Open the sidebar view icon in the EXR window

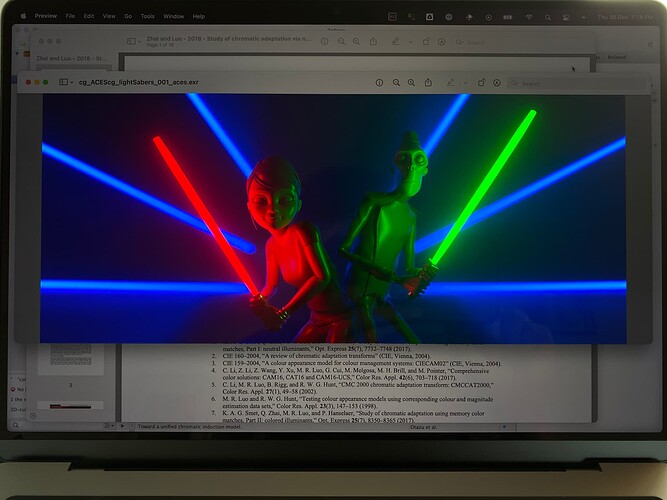[63, 82]
